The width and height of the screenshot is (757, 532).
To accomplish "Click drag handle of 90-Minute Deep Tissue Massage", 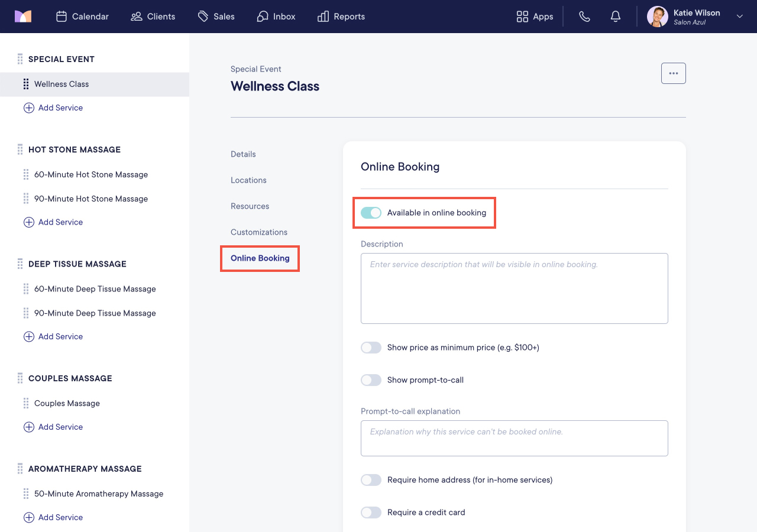I will coord(26,313).
